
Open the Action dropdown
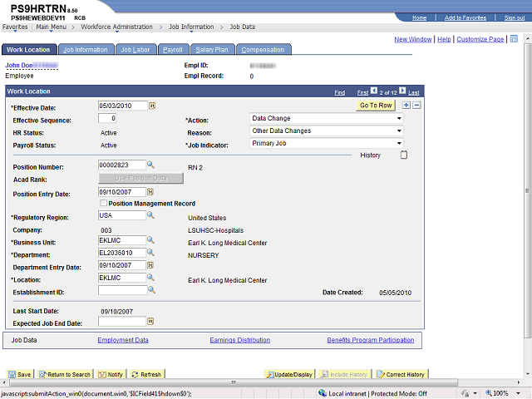pyautogui.click(x=399, y=118)
